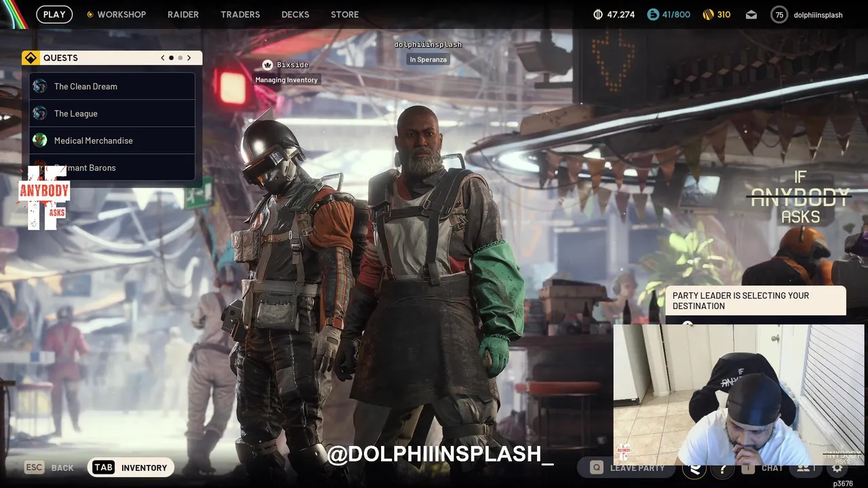Click the Leave Party button

click(x=628, y=468)
